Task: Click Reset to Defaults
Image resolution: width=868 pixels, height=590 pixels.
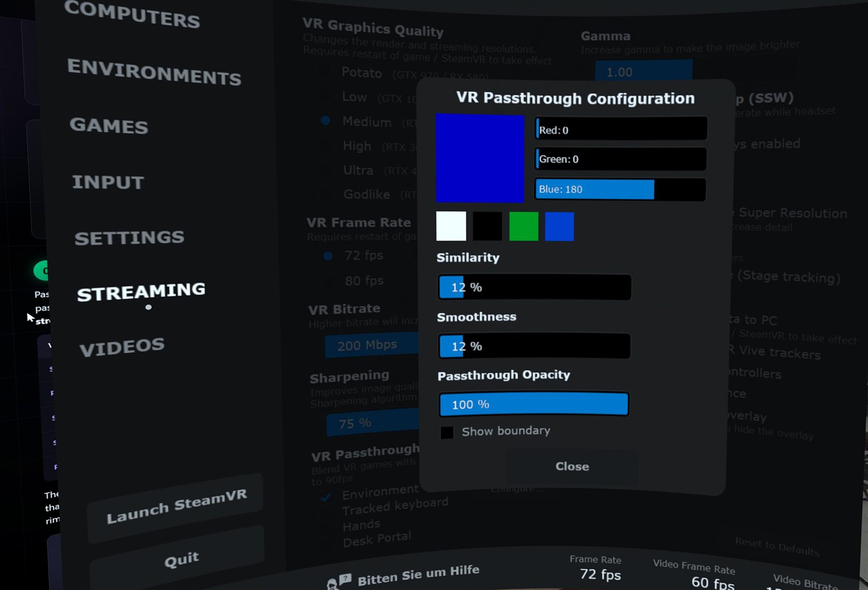Action: [x=777, y=547]
